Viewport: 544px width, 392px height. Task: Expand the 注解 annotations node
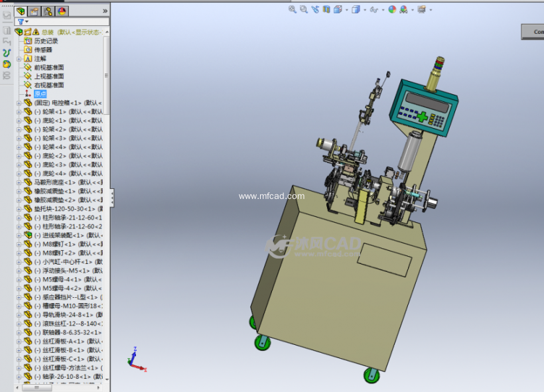pyautogui.click(x=19, y=59)
